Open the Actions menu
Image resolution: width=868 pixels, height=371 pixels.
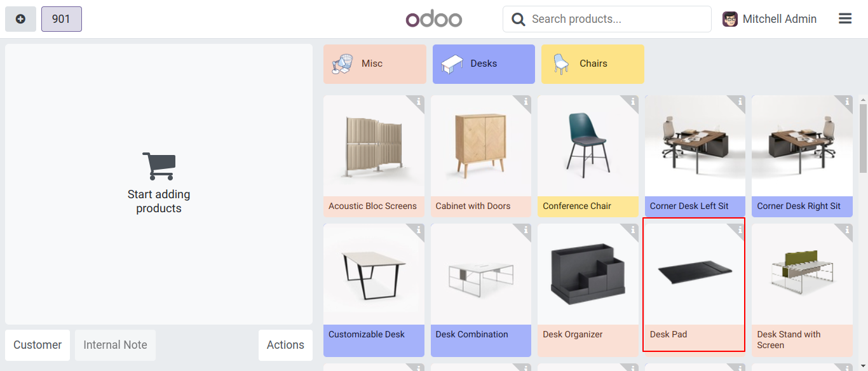(285, 345)
